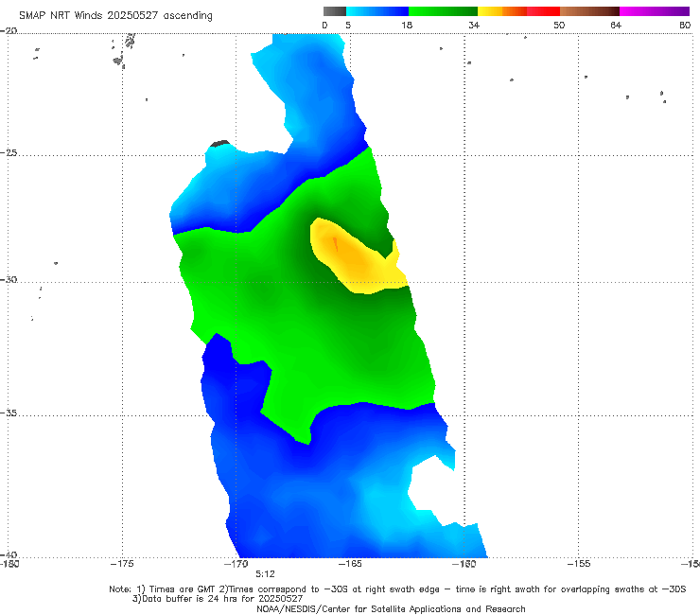Click the 'NOAA/NESDIS/Center for Satellite Applications and Research' credit

pos(391,608)
